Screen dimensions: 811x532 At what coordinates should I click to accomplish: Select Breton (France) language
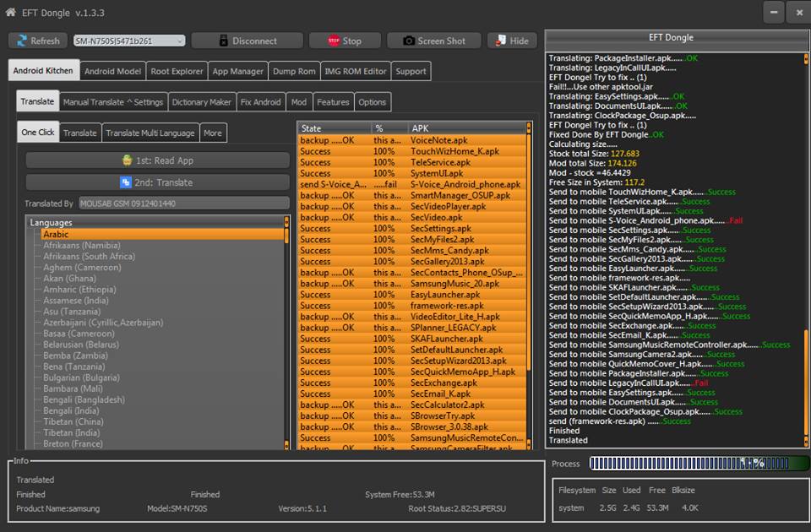(x=73, y=443)
